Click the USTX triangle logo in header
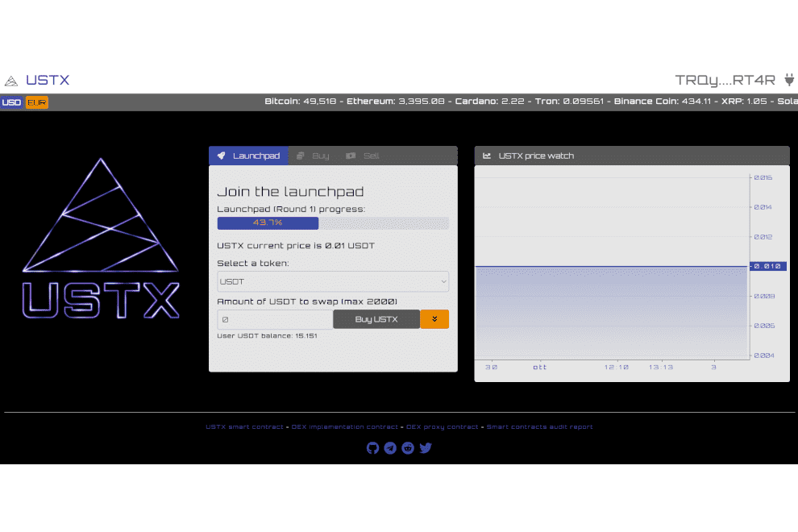798x532 pixels. (11, 80)
